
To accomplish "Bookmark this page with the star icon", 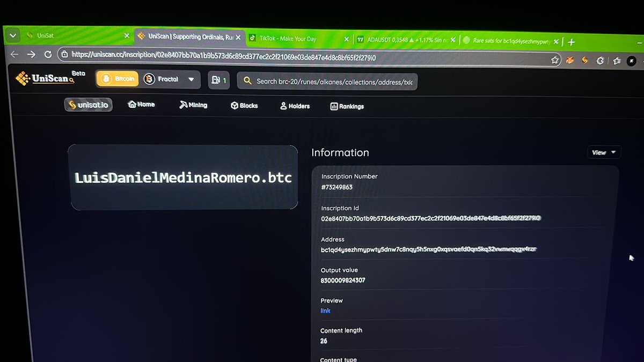I will tap(555, 60).
